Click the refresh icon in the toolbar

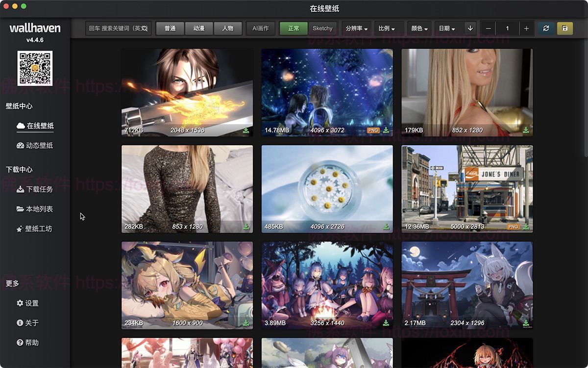pos(546,28)
